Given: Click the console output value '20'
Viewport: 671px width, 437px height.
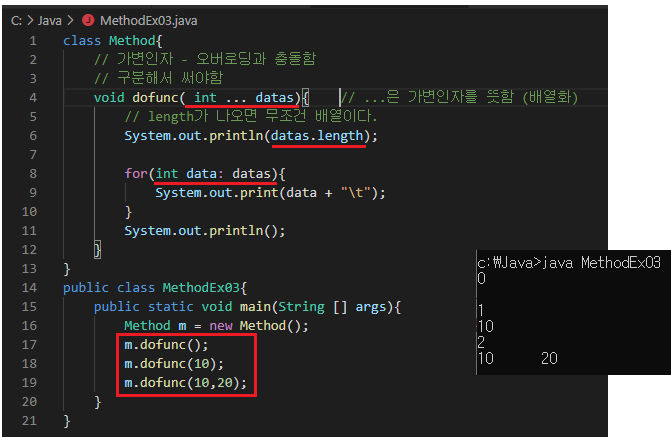Looking at the screenshot, I should (x=549, y=359).
